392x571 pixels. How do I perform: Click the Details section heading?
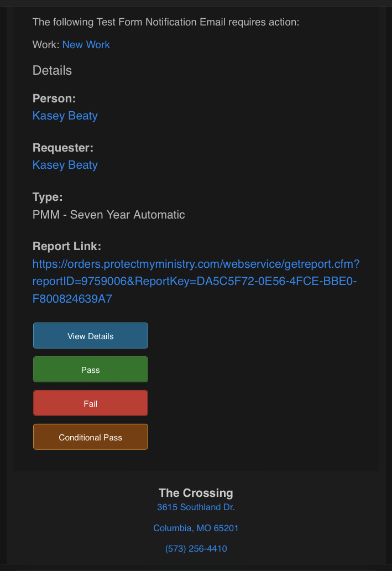pos(52,70)
